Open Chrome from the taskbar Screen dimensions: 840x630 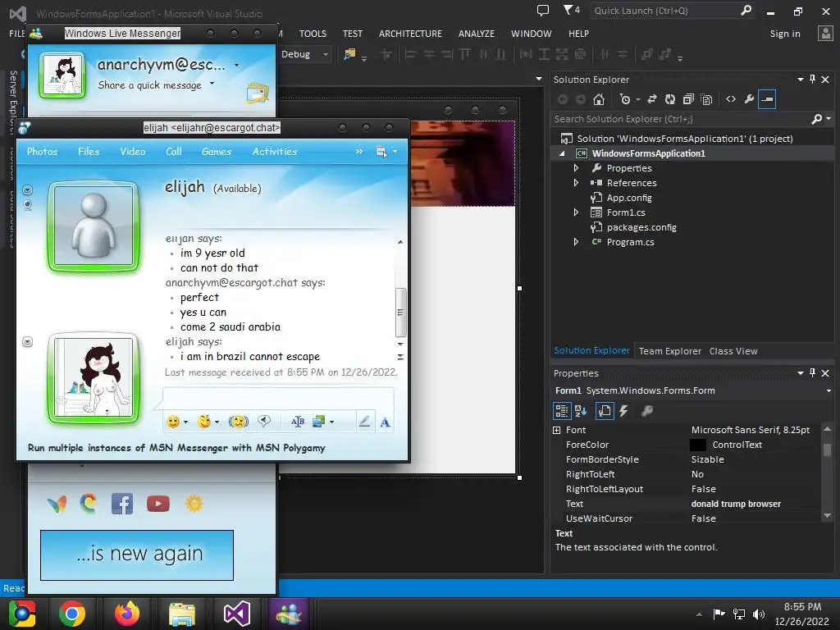(72, 614)
